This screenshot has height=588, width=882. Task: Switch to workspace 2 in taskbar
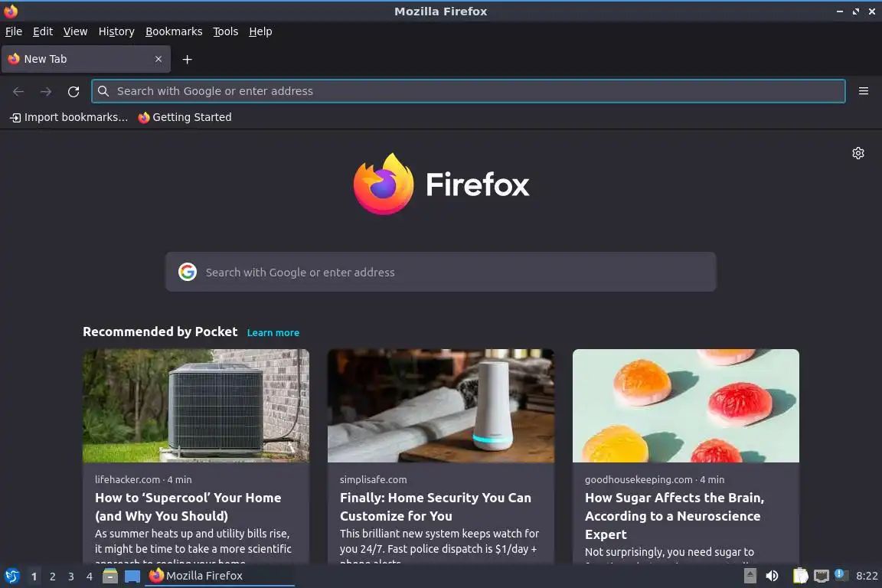[x=52, y=577]
